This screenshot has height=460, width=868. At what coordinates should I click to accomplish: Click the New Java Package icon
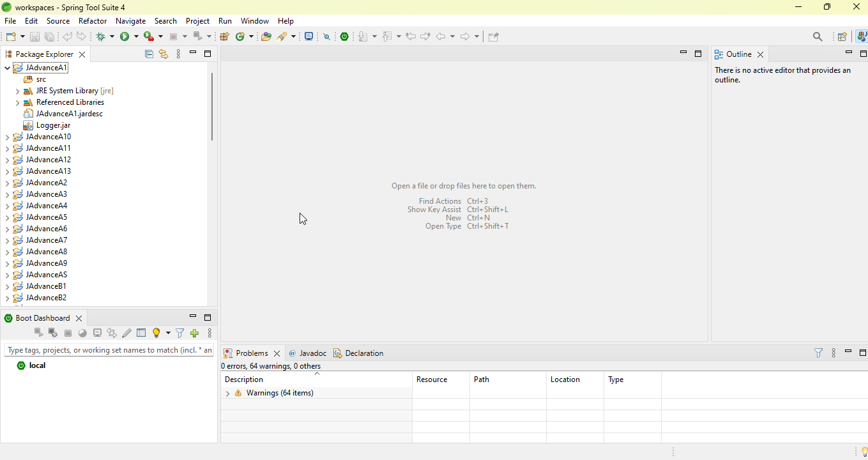(x=224, y=36)
